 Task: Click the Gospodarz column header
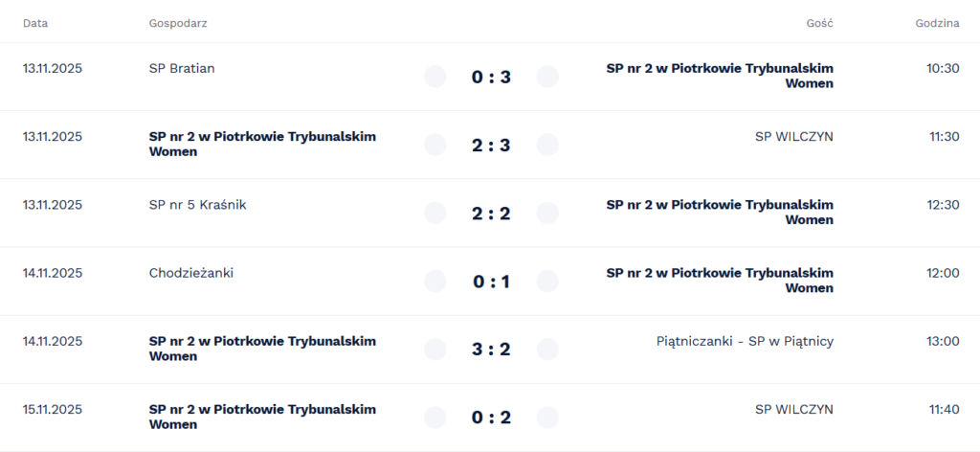pyautogui.click(x=178, y=23)
